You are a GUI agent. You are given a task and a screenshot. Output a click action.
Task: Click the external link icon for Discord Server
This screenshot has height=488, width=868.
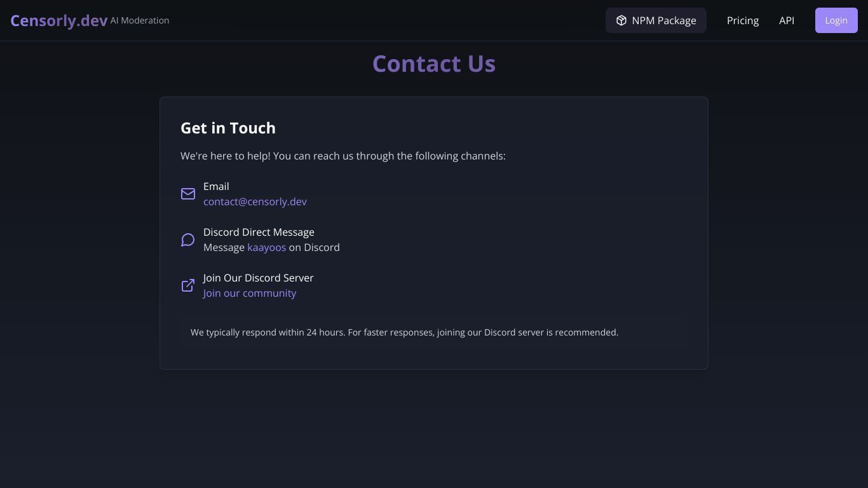[x=188, y=285]
